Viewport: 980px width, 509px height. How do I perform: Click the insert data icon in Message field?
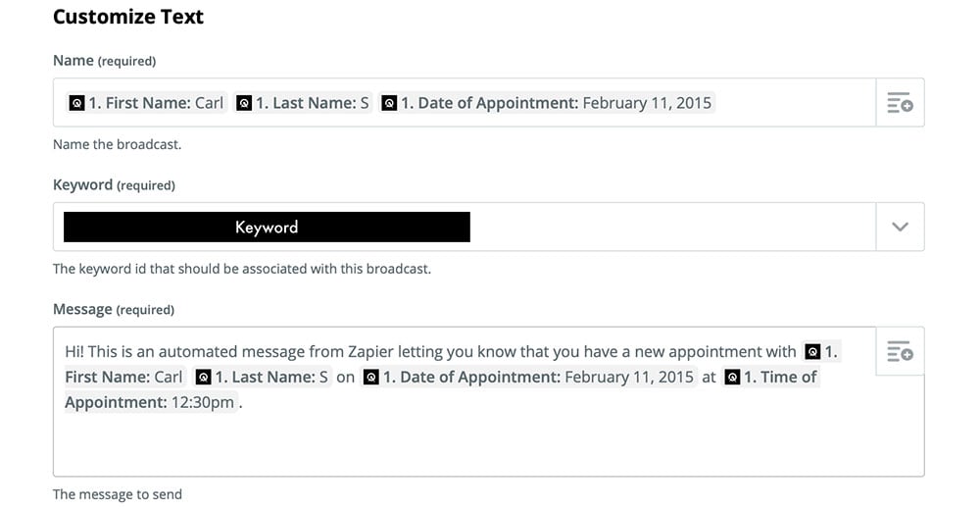click(900, 352)
